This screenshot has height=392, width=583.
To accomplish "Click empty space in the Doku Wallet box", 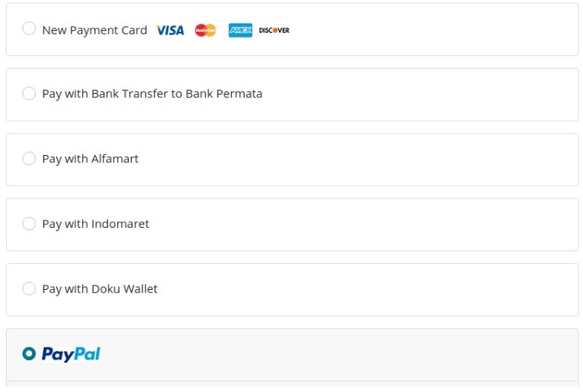I will [x=377, y=289].
